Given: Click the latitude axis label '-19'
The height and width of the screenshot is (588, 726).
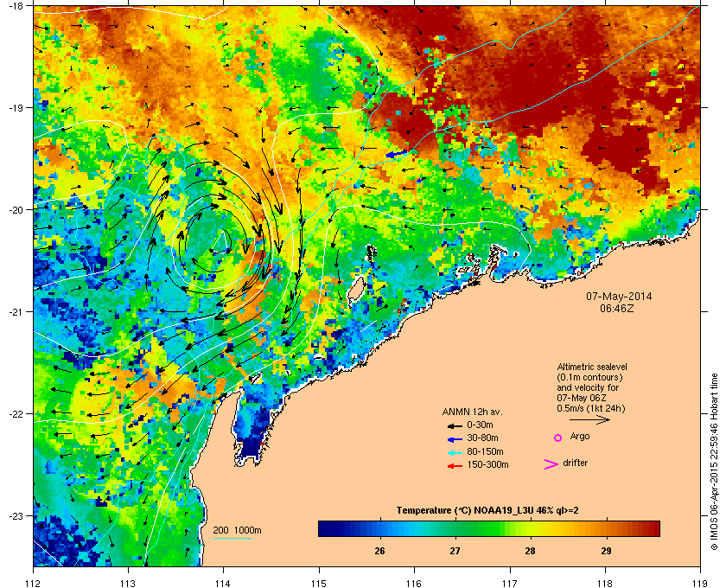Looking at the screenshot, I should [x=16, y=107].
